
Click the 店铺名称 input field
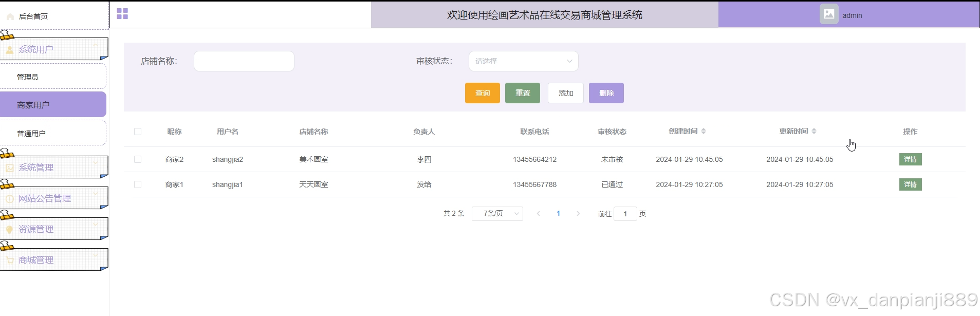point(244,61)
